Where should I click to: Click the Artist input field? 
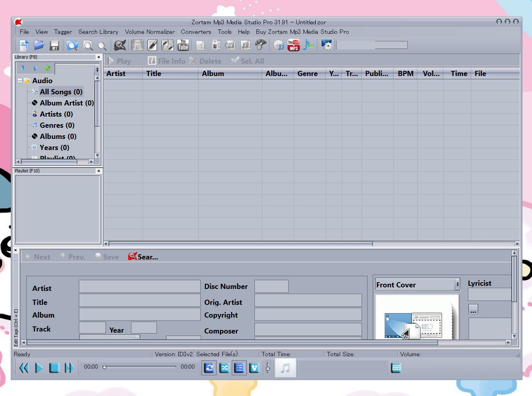click(139, 286)
